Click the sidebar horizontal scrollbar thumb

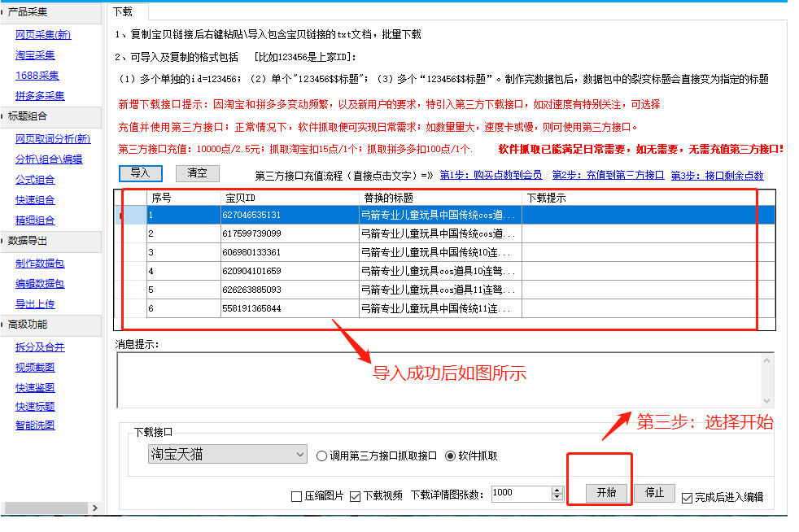pyautogui.click(x=46, y=508)
